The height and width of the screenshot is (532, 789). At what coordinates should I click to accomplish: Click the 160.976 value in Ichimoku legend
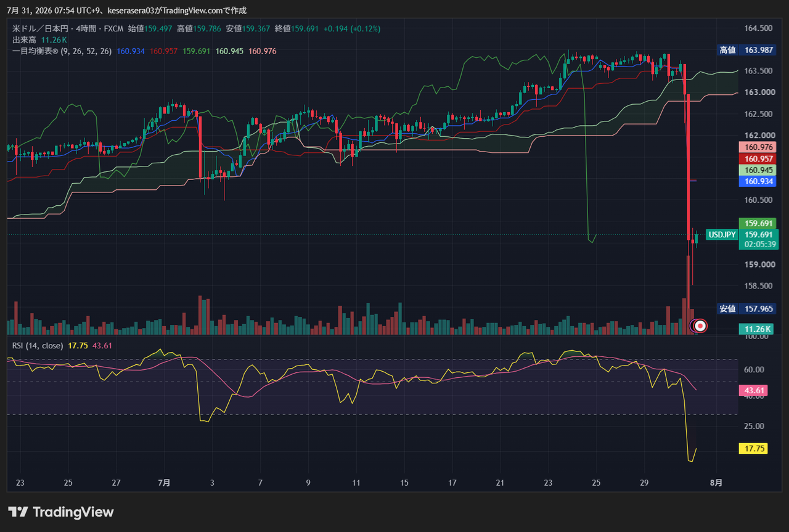pyautogui.click(x=263, y=51)
